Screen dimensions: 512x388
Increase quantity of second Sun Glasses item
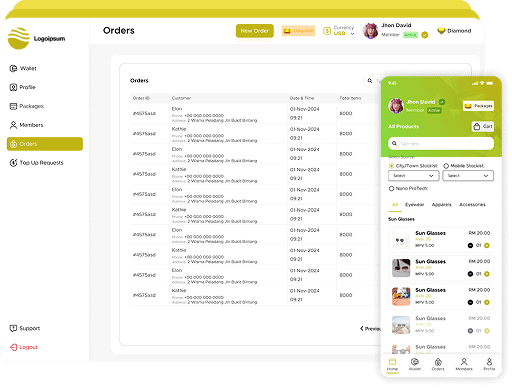tap(487, 274)
